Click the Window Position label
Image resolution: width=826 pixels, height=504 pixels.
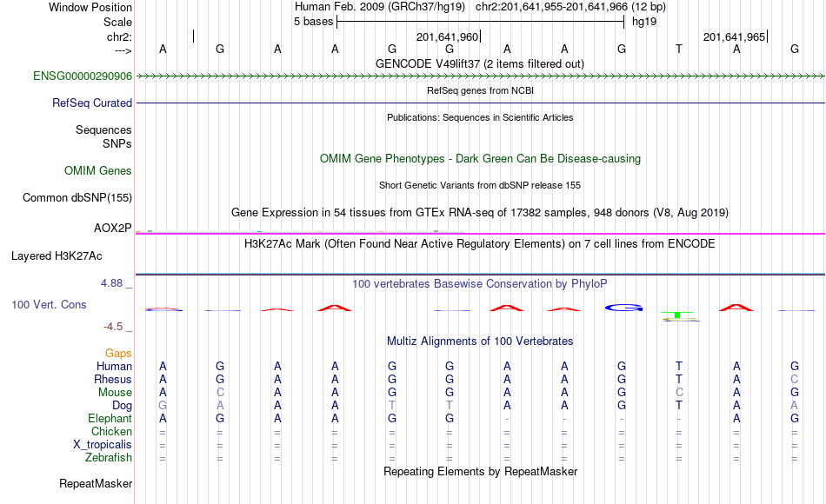click(90, 7)
